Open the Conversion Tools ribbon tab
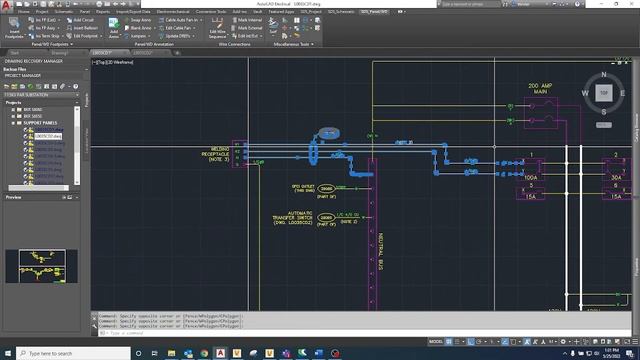The width and height of the screenshot is (640, 360). click(211, 12)
